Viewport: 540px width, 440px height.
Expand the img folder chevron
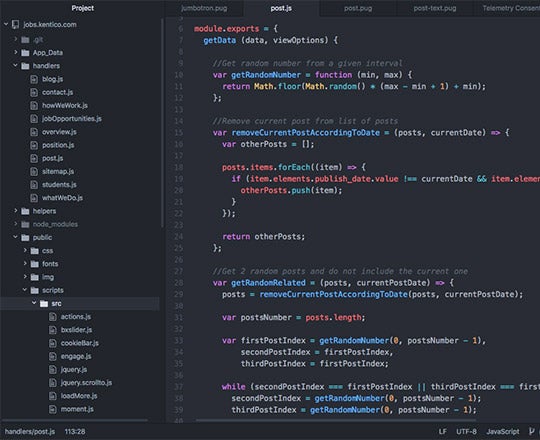click(25, 277)
